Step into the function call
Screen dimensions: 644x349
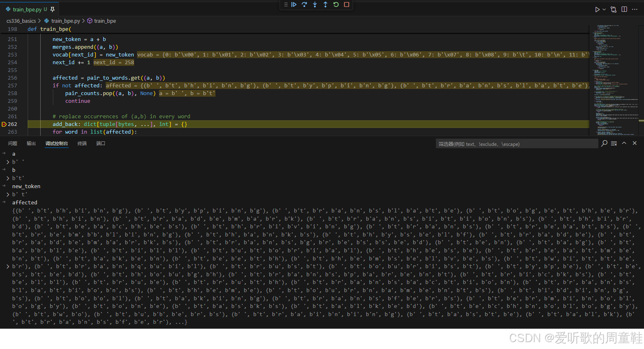click(315, 4)
